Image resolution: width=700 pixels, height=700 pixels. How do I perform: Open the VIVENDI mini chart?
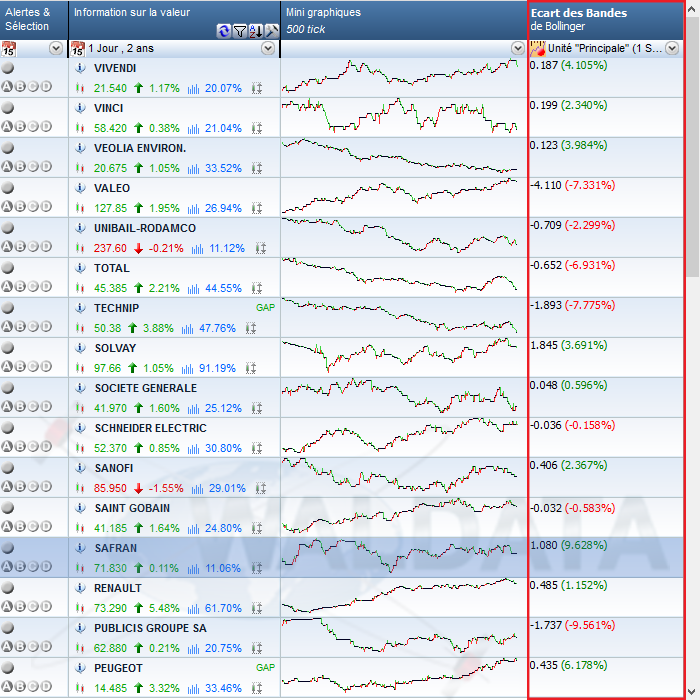pyautogui.click(x=404, y=77)
